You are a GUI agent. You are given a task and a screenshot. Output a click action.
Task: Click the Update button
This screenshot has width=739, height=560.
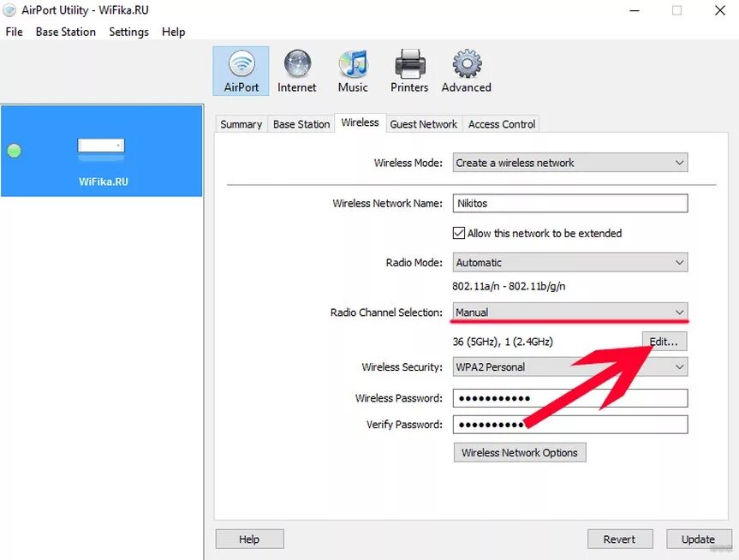[699, 539]
